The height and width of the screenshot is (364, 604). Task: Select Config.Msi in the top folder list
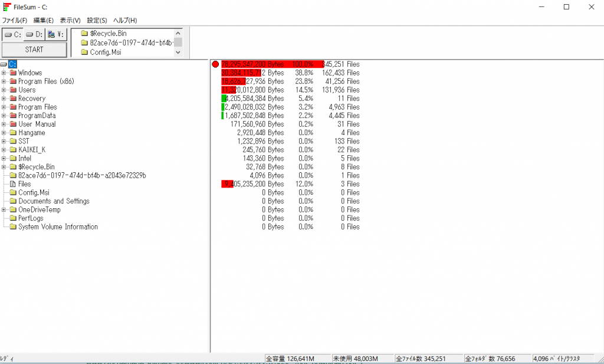103,52
